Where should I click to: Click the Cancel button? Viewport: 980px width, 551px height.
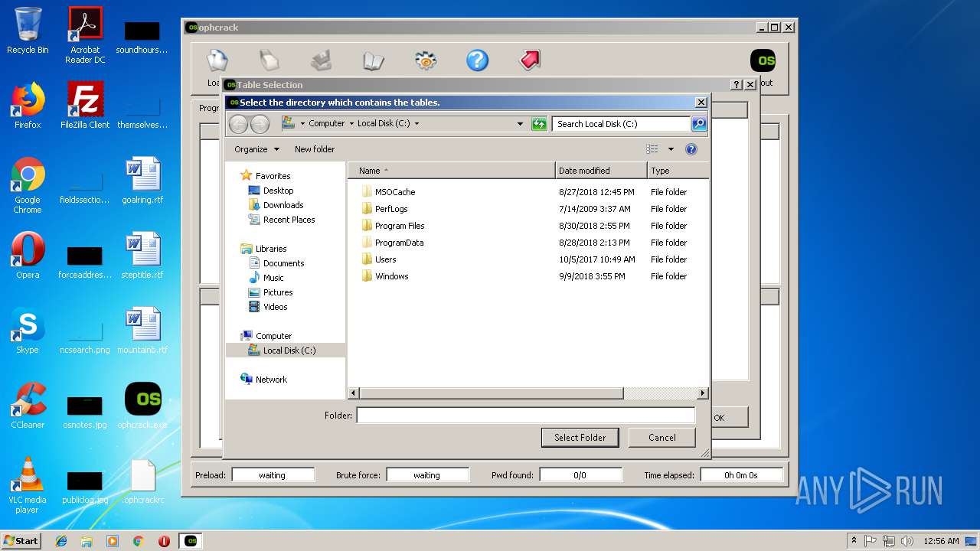(662, 438)
